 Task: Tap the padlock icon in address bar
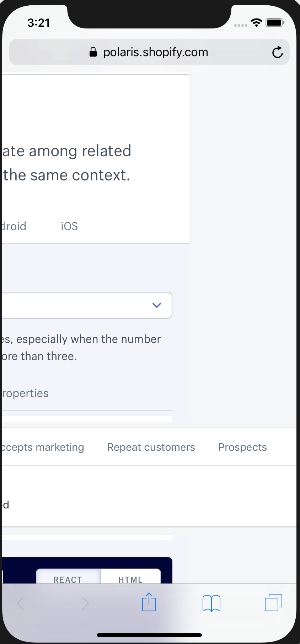[x=93, y=52]
